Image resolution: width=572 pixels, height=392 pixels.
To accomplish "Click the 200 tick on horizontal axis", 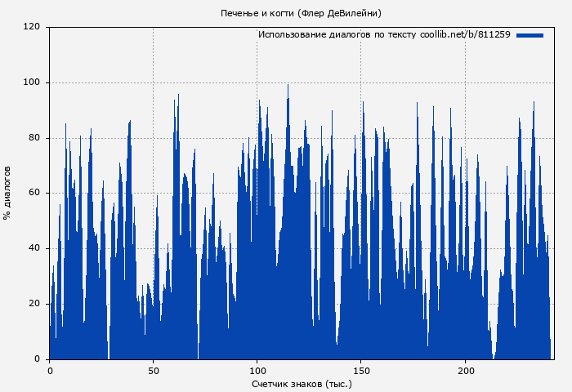I will pos(465,370).
